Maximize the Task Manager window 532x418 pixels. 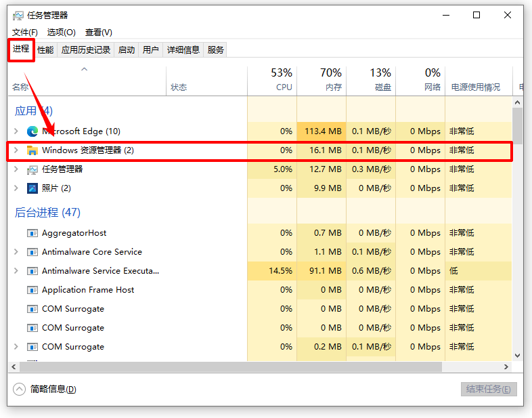click(476, 16)
